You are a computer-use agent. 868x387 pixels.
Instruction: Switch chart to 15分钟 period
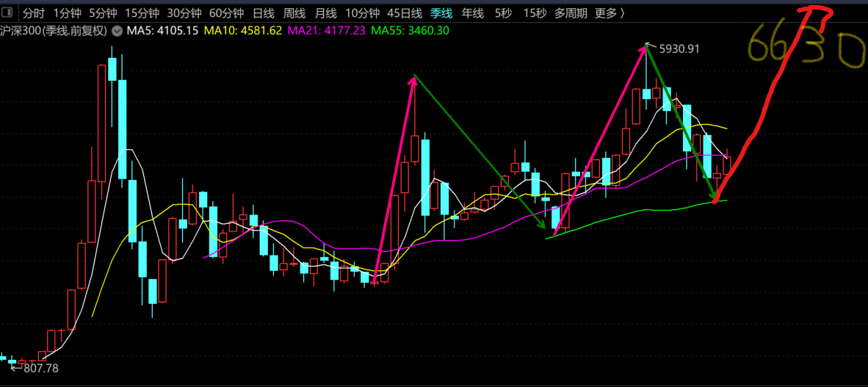(142, 13)
